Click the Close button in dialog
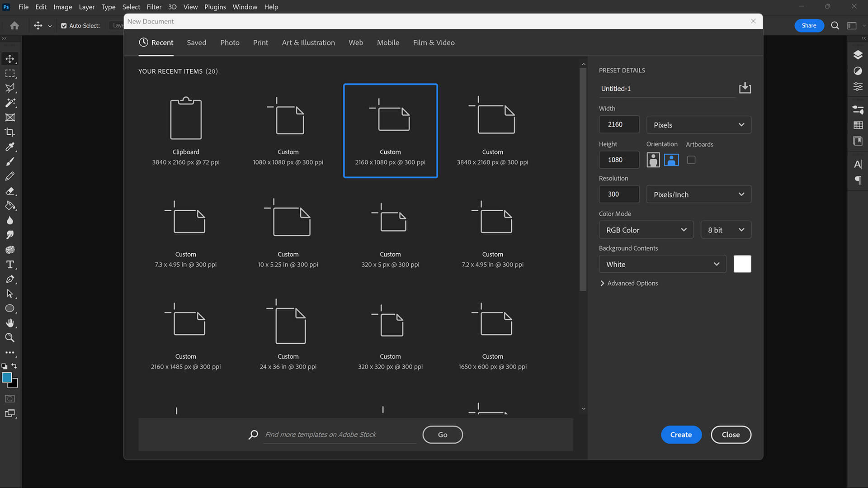The width and height of the screenshot is (868, 488). tap(731, 435)
